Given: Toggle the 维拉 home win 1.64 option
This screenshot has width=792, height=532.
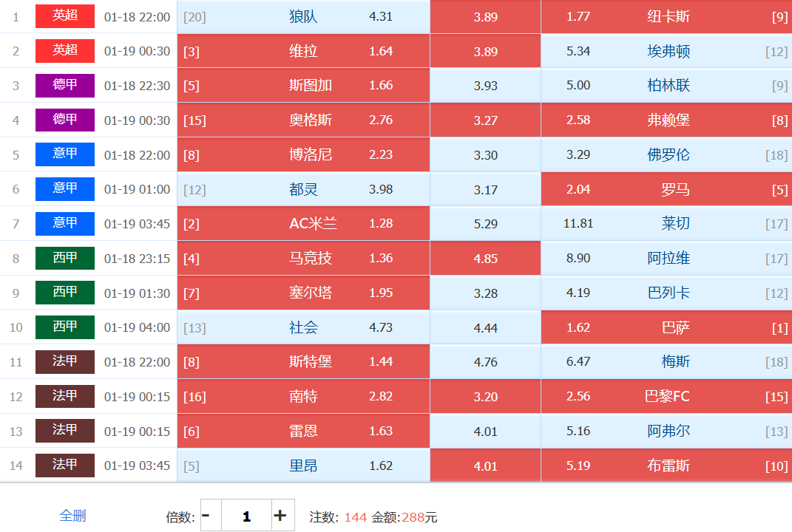Looking at the screenshot, I should tap(303, 51).
